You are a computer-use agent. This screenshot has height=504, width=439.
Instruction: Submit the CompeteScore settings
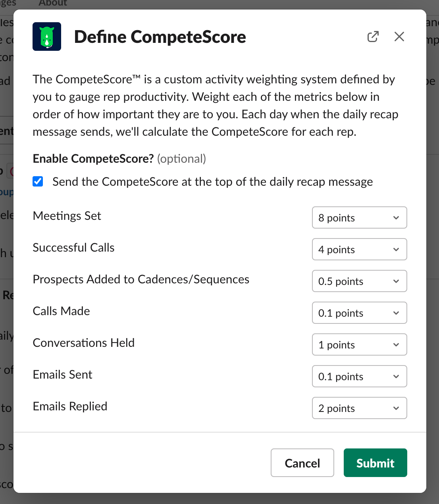(x=375, y=463)
